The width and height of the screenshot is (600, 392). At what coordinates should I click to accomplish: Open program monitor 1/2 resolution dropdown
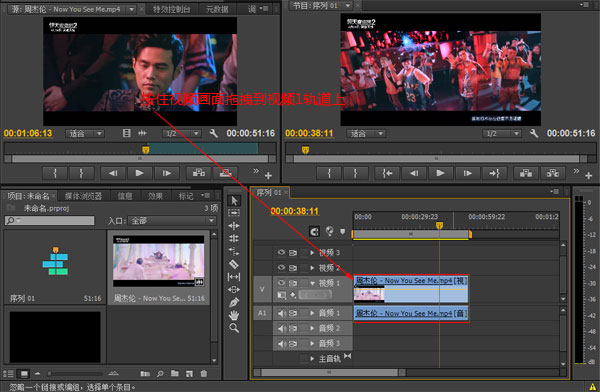(502, 134)
